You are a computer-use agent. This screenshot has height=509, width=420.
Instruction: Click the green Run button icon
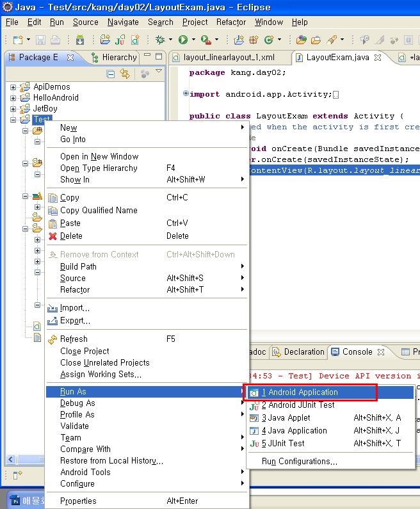[x=183, y=40]
